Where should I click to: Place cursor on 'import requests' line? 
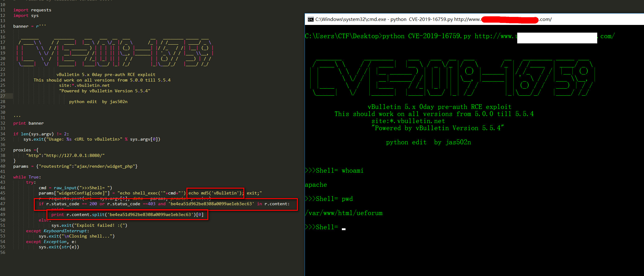tap(32, 10)
